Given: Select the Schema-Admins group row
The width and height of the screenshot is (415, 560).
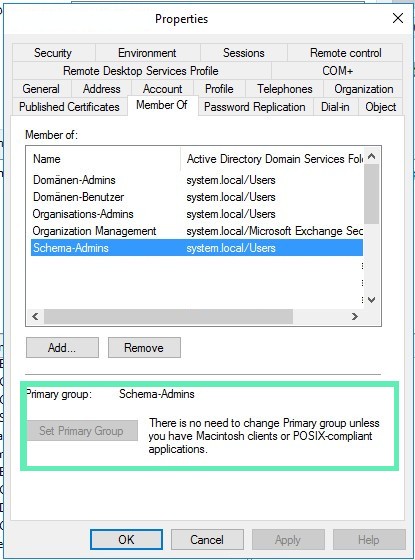Looking at the screenshot, I should pyautogui.click(x=197, y=248).
